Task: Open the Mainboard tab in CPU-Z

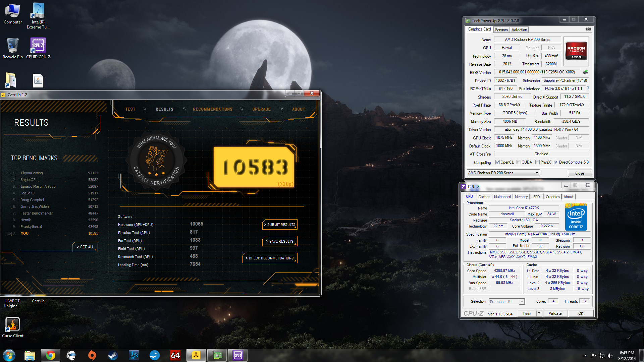Action: click(x=502, y=197)
